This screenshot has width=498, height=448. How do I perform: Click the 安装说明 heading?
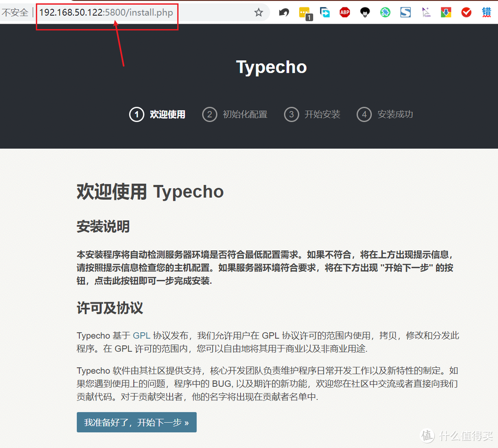click(x=103, y=227)
